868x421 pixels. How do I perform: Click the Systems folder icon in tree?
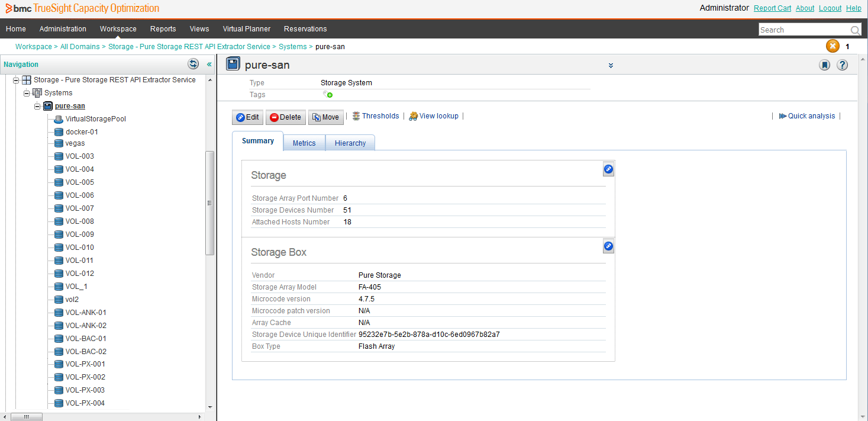(x=37, y=93)
